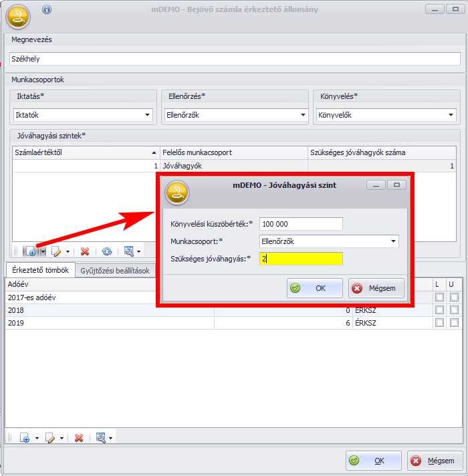Toggle U checkbox for 2017-es adóév row
The width and height of the screenshot is (468, 476).
[x=454, y=297]
